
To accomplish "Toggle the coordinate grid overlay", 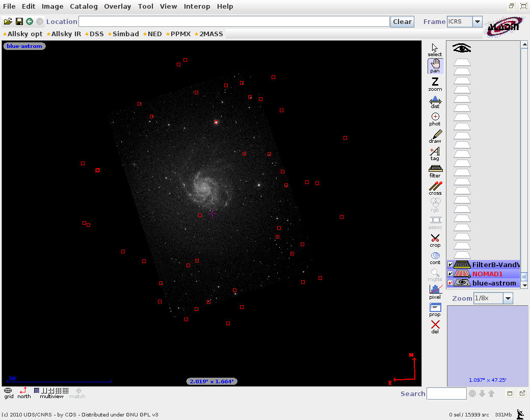I will point(9,392).
